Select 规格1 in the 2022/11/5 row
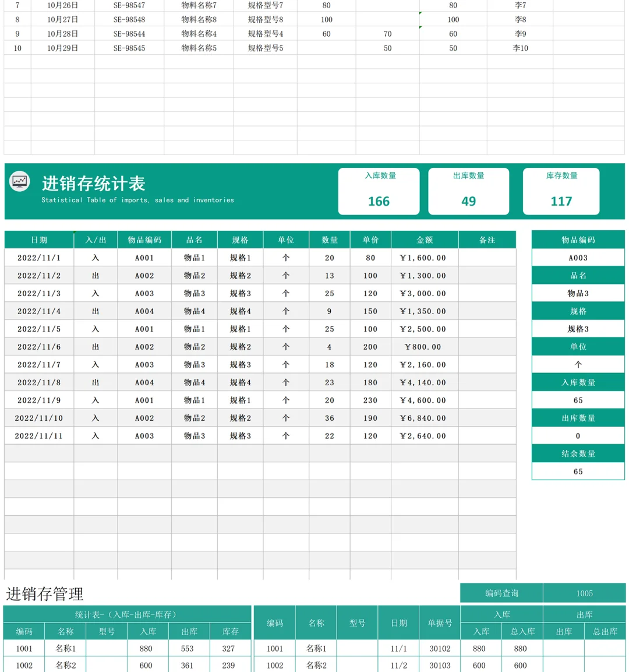Screen dimensions: 629x672 [x=240, y=329]
